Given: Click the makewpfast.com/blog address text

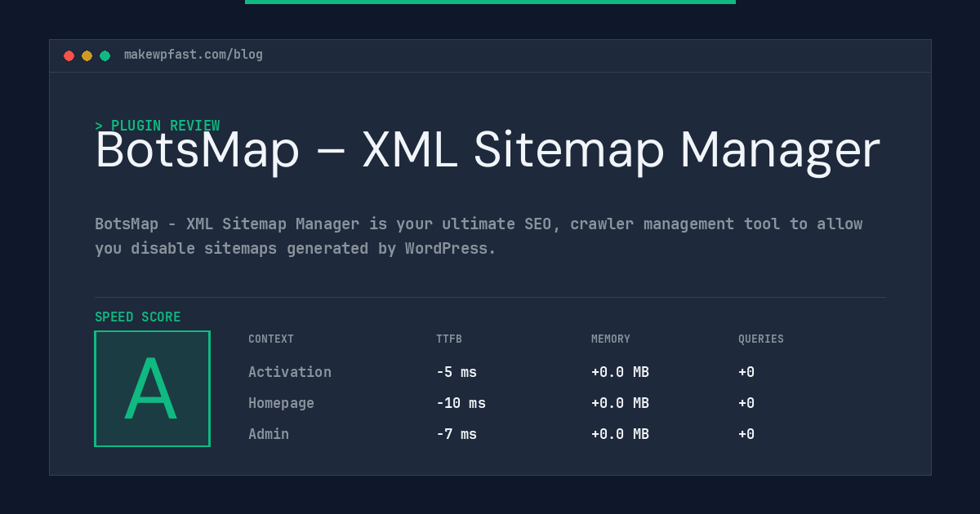Looking at the screenshot, I should pyautogui.click(x=194, y=55).
